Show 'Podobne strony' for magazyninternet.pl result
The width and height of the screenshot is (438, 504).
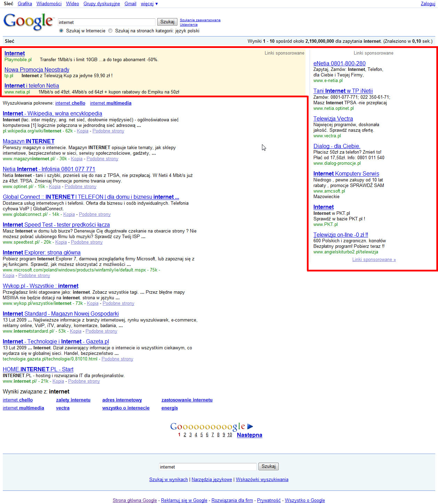point(102,158)
